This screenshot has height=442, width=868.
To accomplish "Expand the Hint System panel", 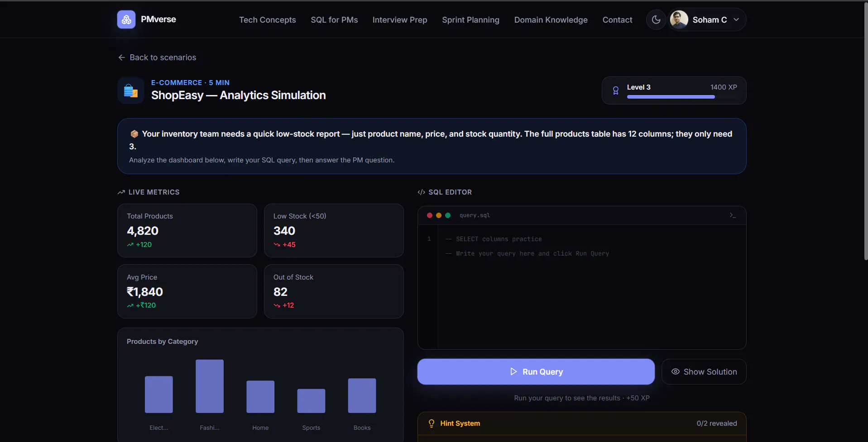I will (582, 423).
